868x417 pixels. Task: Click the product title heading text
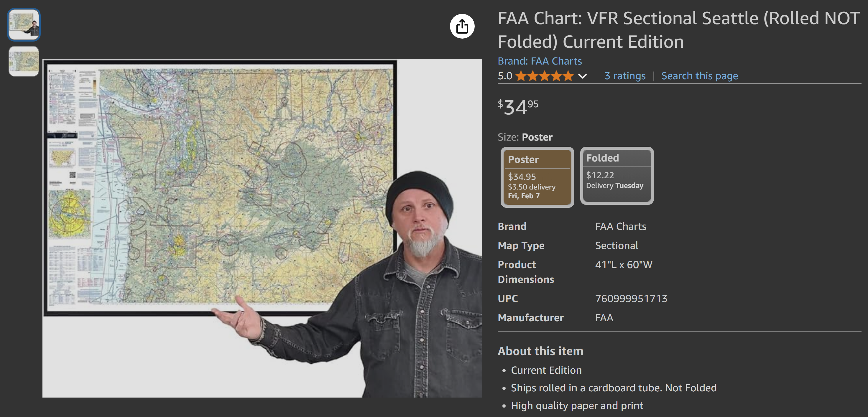pyautogui.click(x=679, y=30)
